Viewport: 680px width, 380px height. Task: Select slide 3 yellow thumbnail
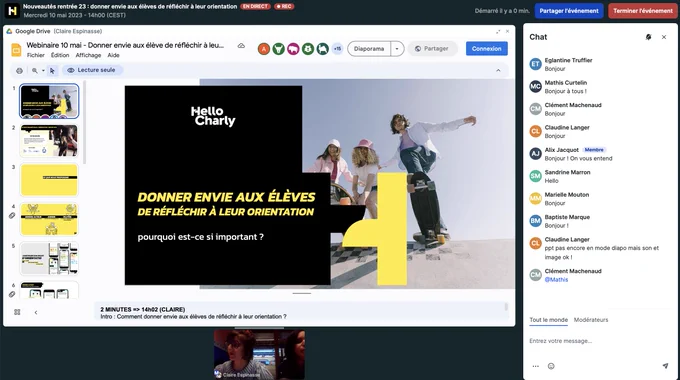49,180
